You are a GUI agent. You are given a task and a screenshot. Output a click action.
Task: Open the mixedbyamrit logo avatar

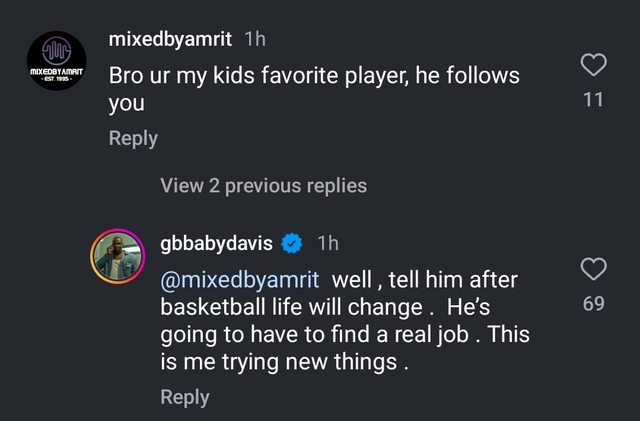click(55, 61)
